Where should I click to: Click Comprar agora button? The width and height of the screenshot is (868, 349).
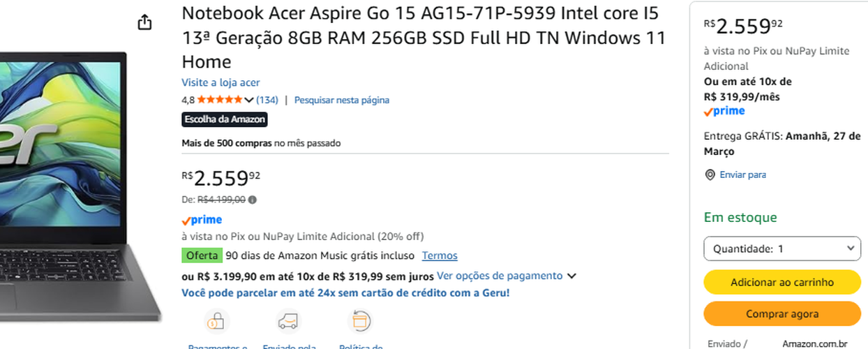tap(782, 314)
